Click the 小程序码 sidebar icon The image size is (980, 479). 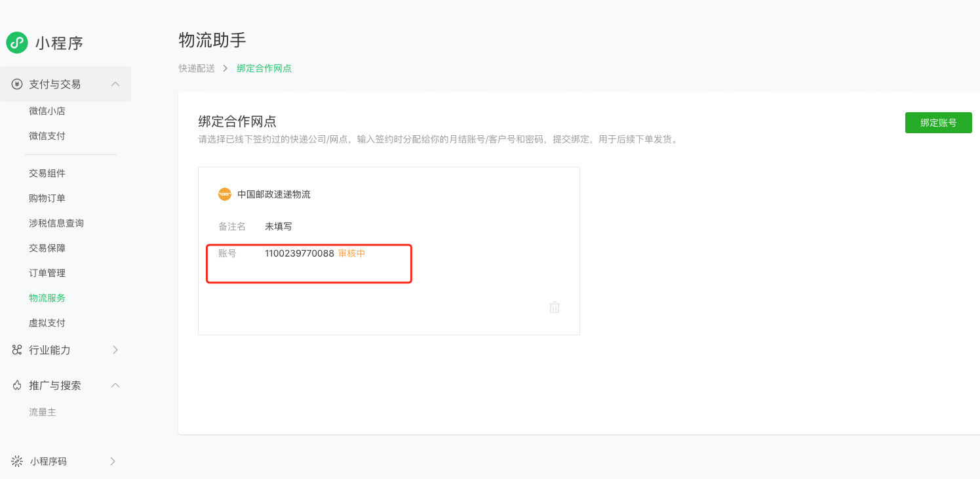click(x=17, y=461)
